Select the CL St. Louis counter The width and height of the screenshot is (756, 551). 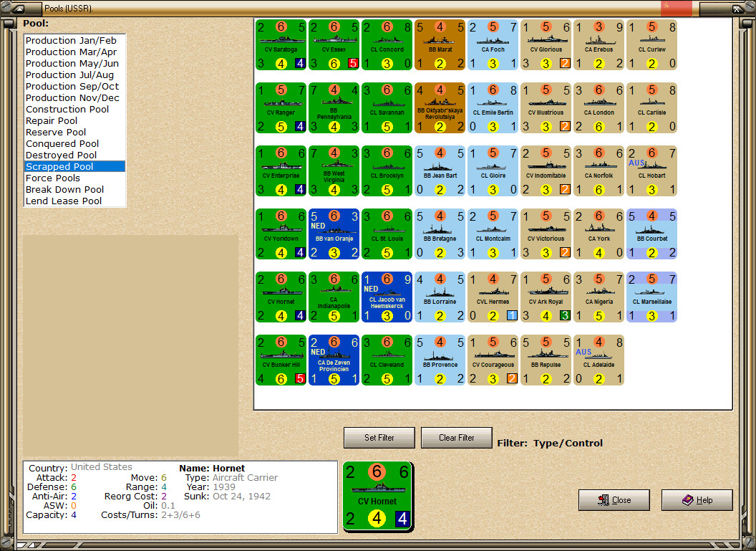[x=387, y=234]
